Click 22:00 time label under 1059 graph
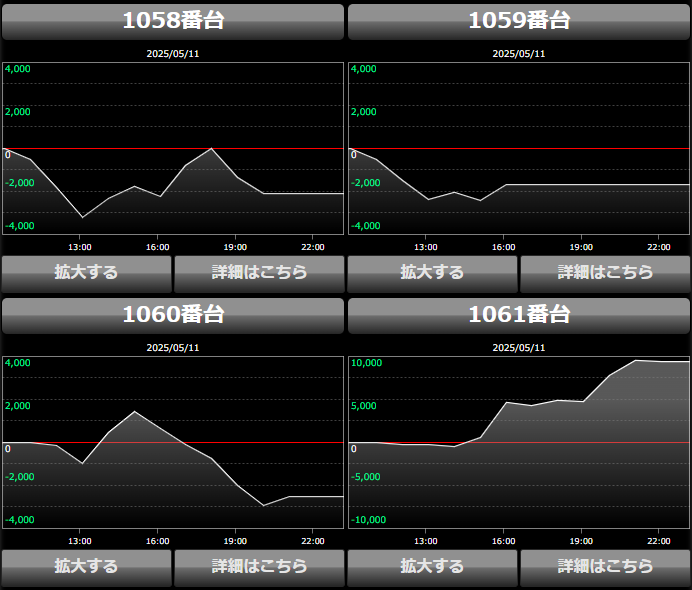692x590 pixels. 659,247
